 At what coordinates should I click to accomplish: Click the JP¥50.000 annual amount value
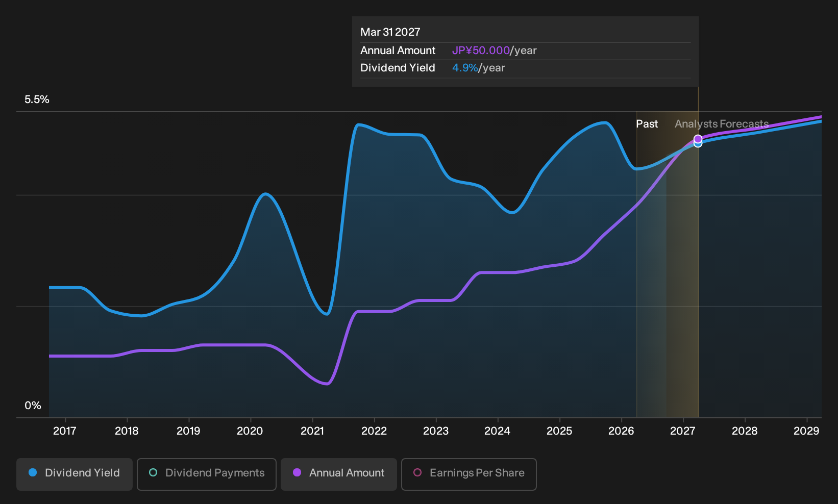[481, 51]
